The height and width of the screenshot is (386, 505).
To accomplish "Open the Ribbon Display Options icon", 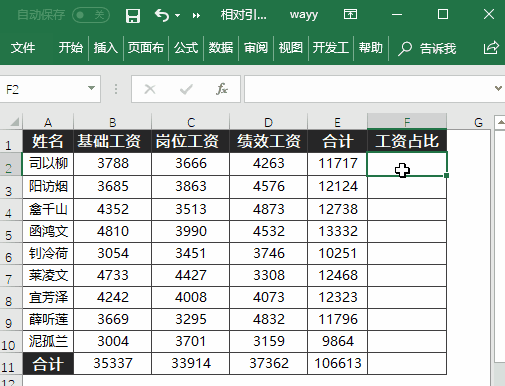I will coord(350,14).
